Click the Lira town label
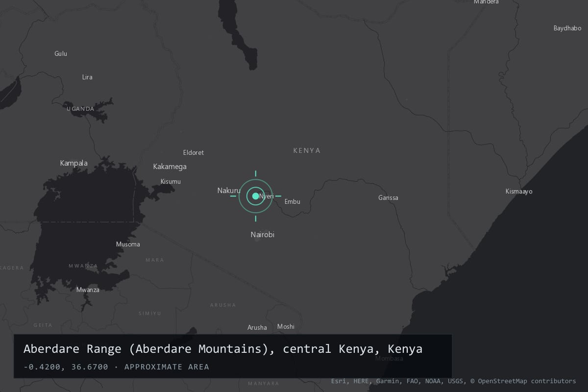The image size is (588, 392). (87, 77)
